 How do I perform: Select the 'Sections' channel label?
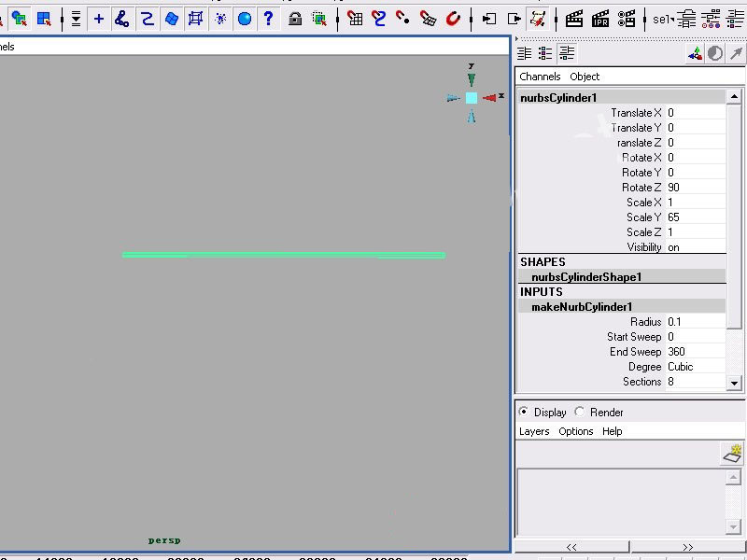[642, 382]
